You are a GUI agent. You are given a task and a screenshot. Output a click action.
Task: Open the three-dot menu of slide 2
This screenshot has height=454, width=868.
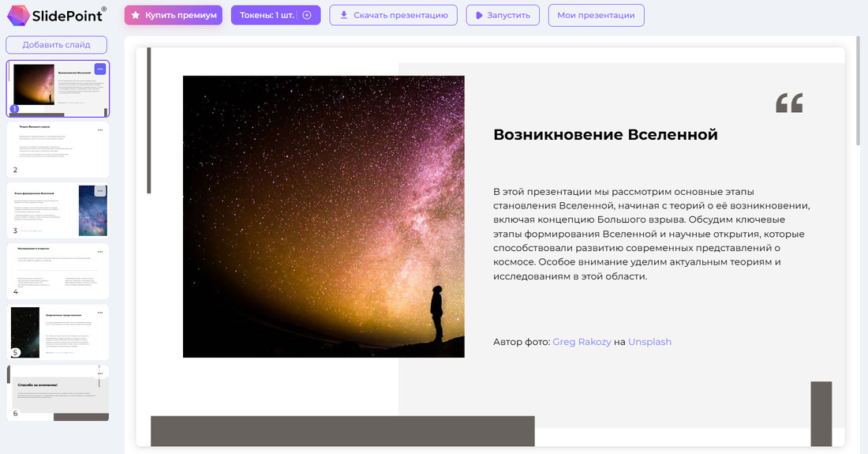click(100, 130)
